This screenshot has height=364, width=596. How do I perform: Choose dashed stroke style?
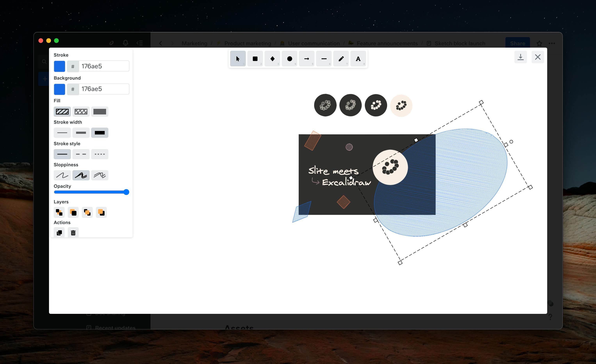pyautogui.click(x=81, y=154)
